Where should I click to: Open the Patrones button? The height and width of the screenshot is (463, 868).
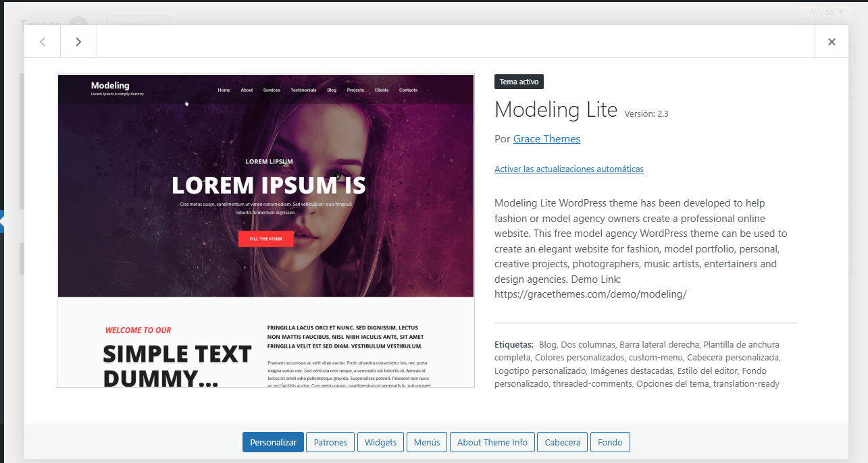(x=330, y=443)
